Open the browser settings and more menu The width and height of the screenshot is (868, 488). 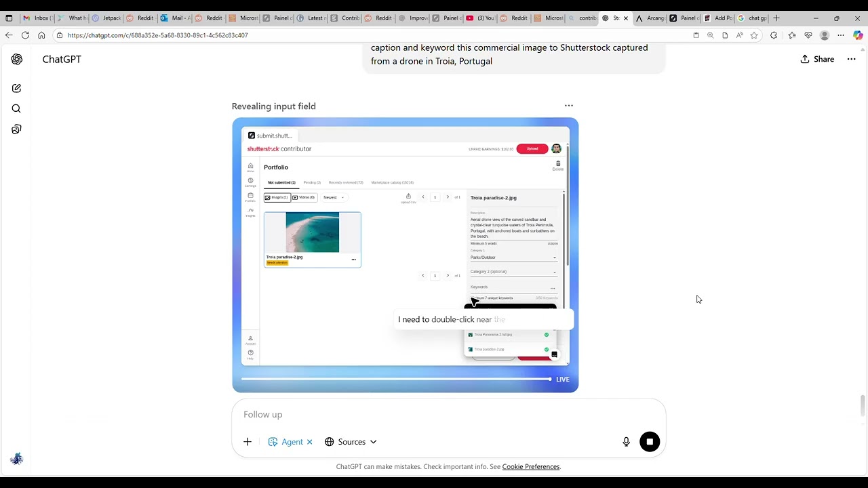[841, 35]
